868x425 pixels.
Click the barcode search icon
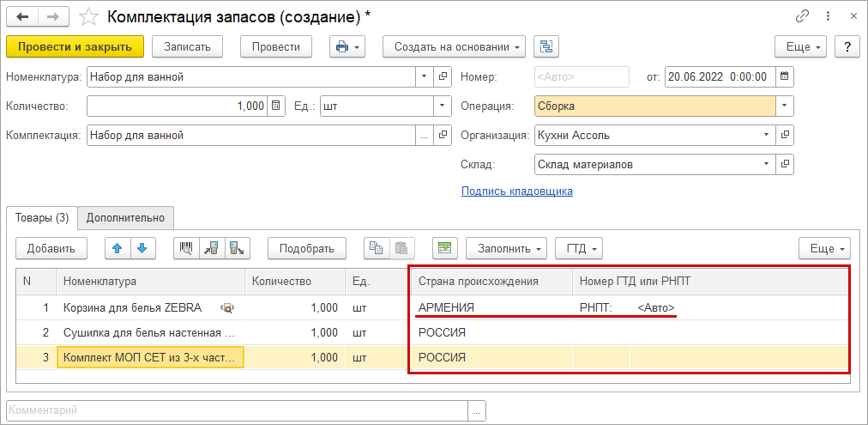(185, 248)
